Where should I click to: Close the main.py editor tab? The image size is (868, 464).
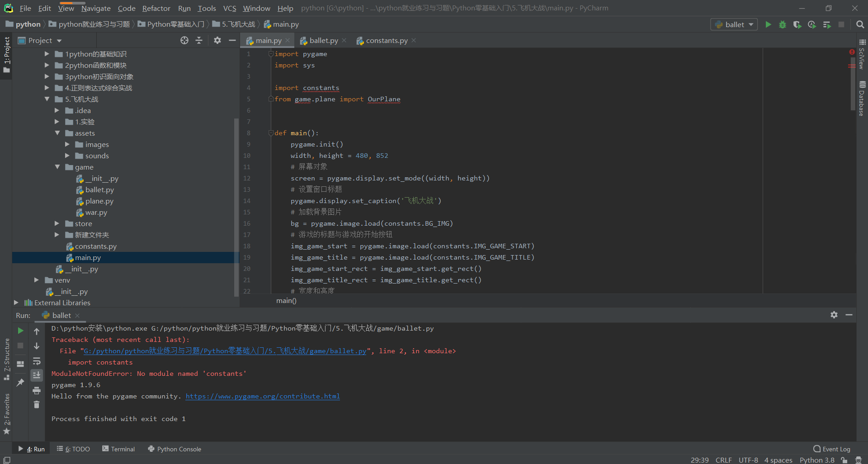pos(288,40)
